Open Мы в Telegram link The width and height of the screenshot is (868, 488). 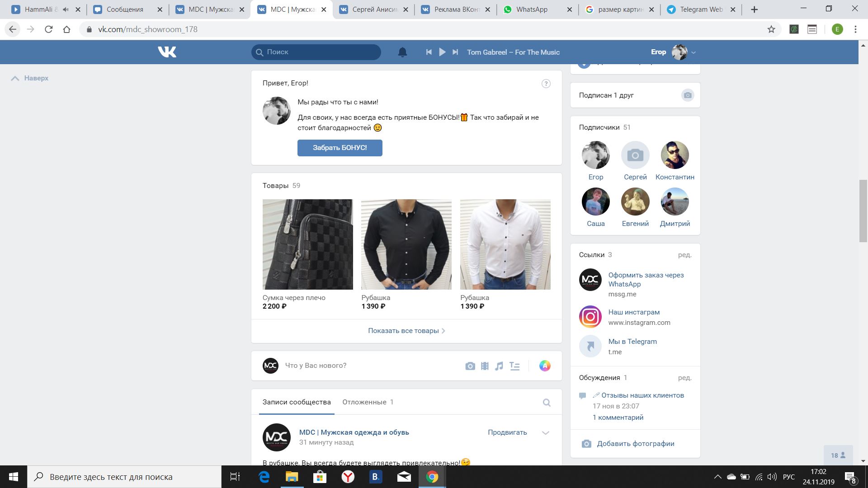pyautogui.click(x=632, y=342)
